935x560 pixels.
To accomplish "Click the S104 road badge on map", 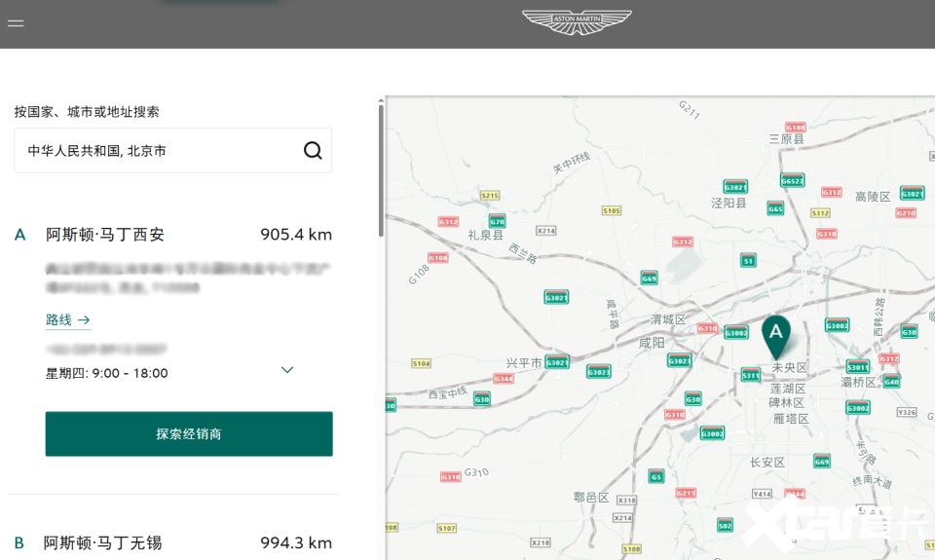I will pos(421,363).
